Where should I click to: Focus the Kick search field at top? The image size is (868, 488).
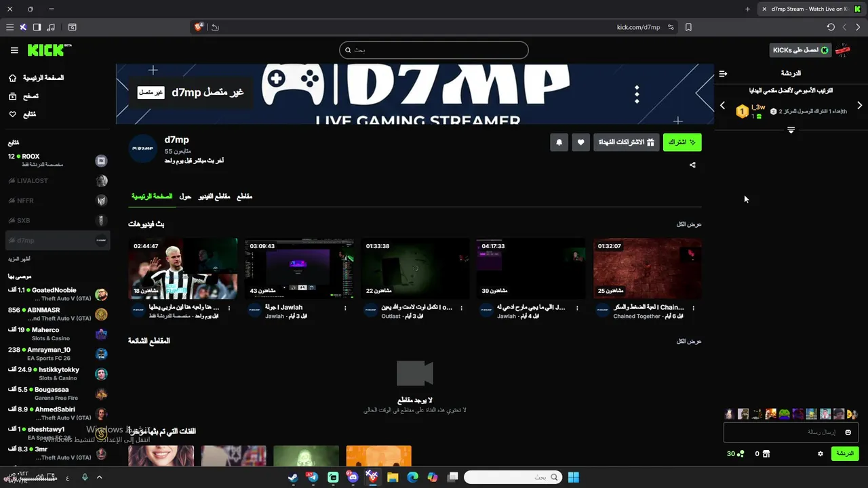point(434,50)
